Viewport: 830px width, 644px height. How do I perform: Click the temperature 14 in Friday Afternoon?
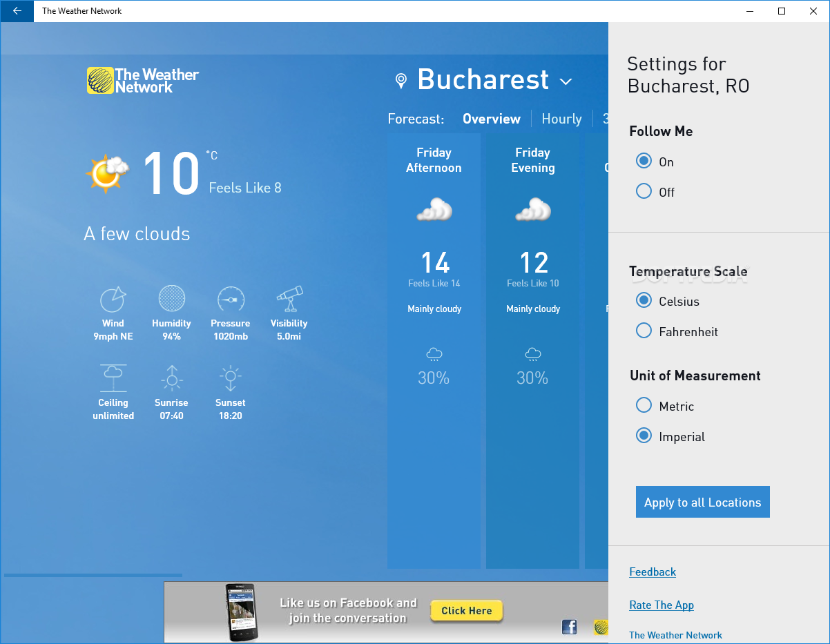click(435, 263)
